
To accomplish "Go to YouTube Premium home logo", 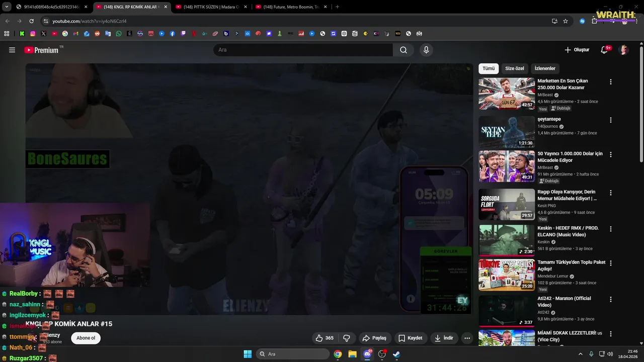I will 42,50.
